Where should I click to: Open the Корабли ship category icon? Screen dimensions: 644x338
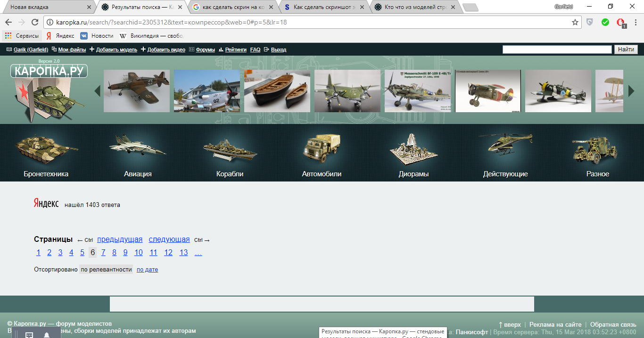(230, 148)
